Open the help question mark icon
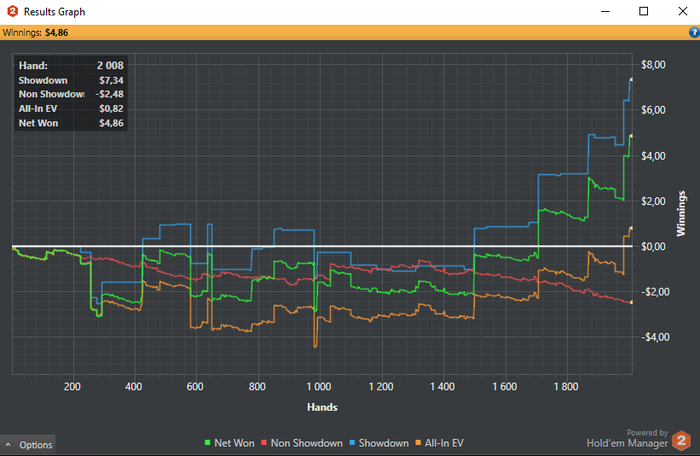The width and height of the screenshot is (700, 456). pos(694,32)
